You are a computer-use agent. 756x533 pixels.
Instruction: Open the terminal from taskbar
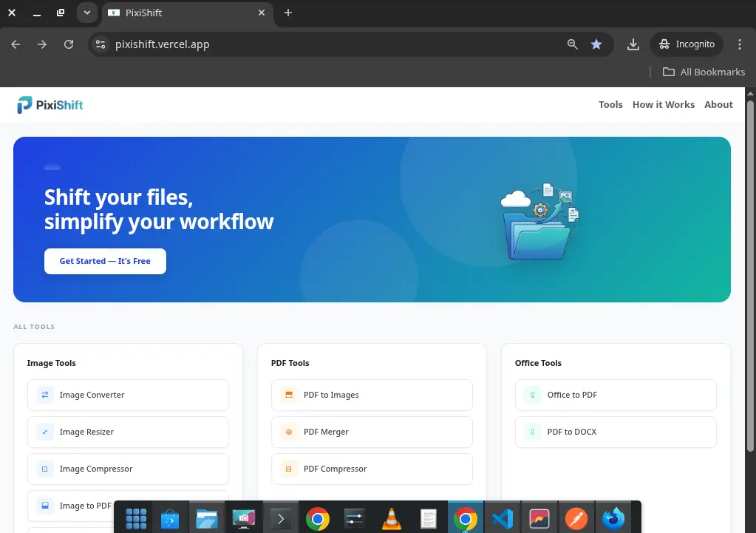[x=281, y=519]
